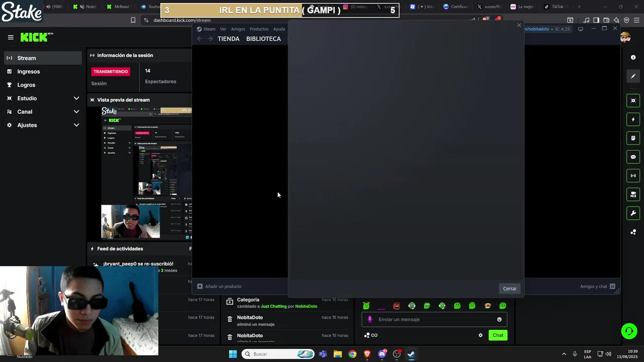Click TRANSMITIENDO status badge

point(111,71)
